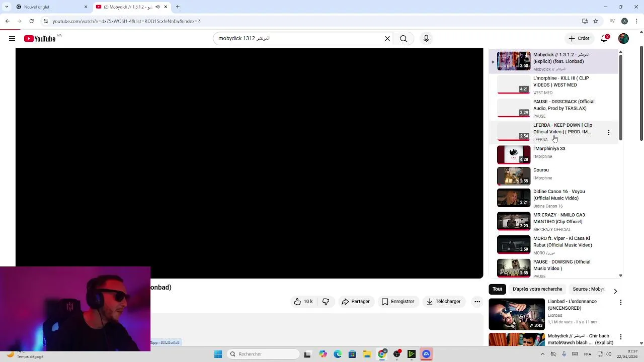Play L'morphine KILL III from playlist
The width and height of the screenshot is (644, 362).
click(x=553, y=85)
